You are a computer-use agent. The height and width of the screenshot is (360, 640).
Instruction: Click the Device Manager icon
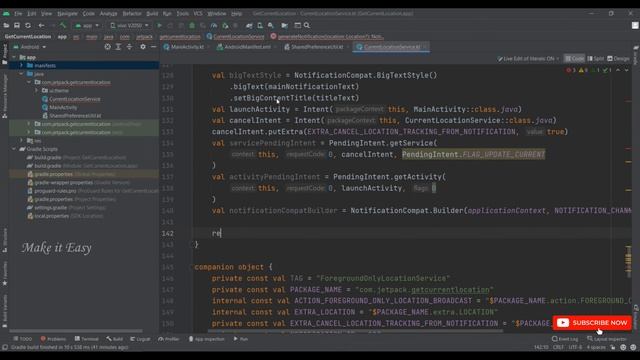(260, 25)
